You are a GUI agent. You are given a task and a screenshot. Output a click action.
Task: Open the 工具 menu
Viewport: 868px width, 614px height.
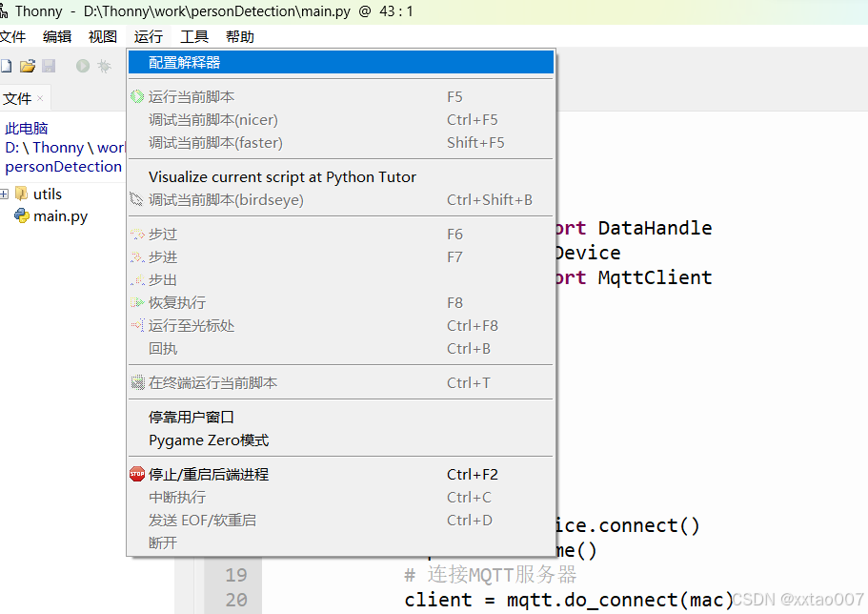click(x=194, y=36)
